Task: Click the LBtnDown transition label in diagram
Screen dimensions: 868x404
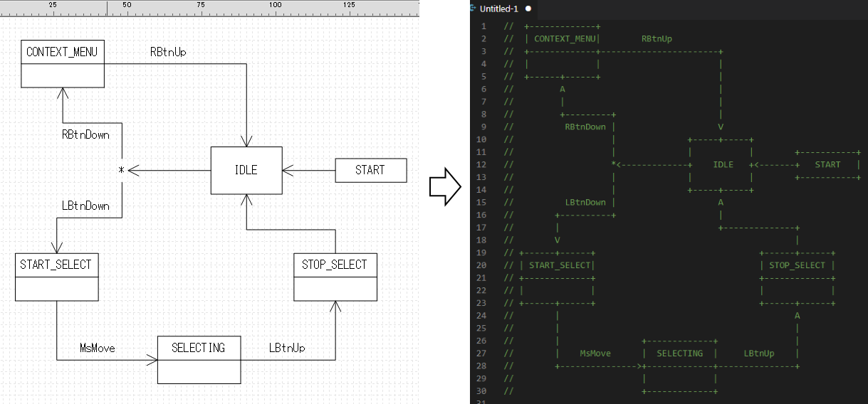Action: 85,206
